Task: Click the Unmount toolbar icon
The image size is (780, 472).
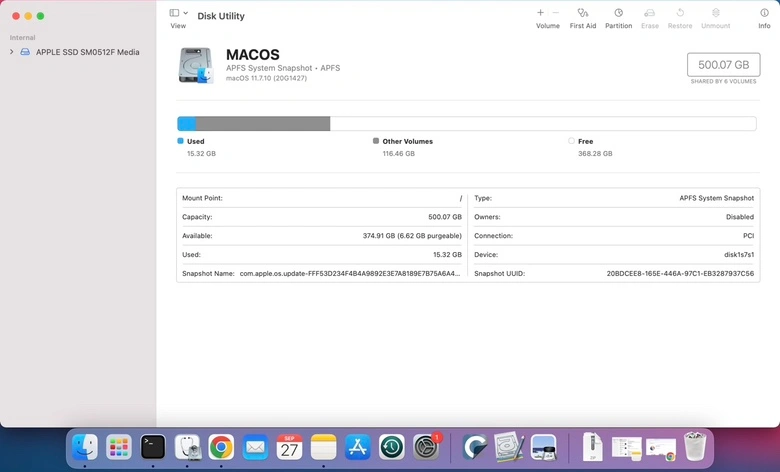Action: [716, 12]
